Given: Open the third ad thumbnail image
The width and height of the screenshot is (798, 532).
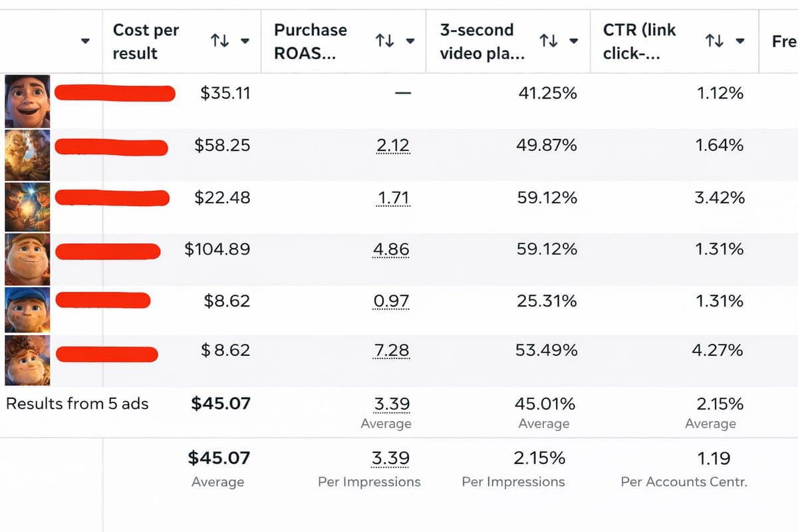Looking at the screenshot, I should coord(27,206).
